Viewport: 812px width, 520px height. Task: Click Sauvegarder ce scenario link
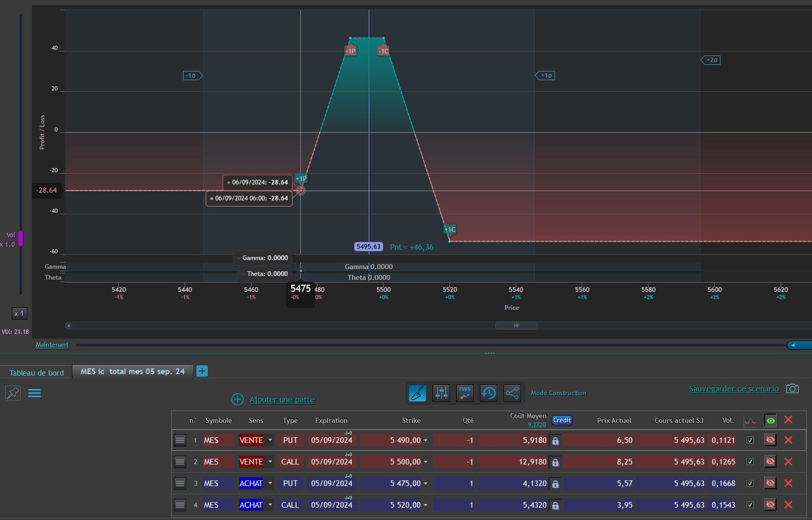pos(734,389)
